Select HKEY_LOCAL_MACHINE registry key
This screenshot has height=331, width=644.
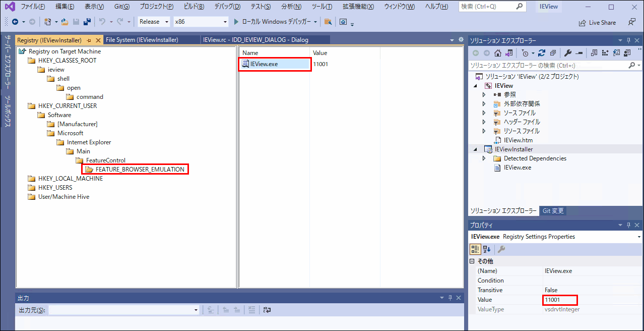click(x=71, y=179)
